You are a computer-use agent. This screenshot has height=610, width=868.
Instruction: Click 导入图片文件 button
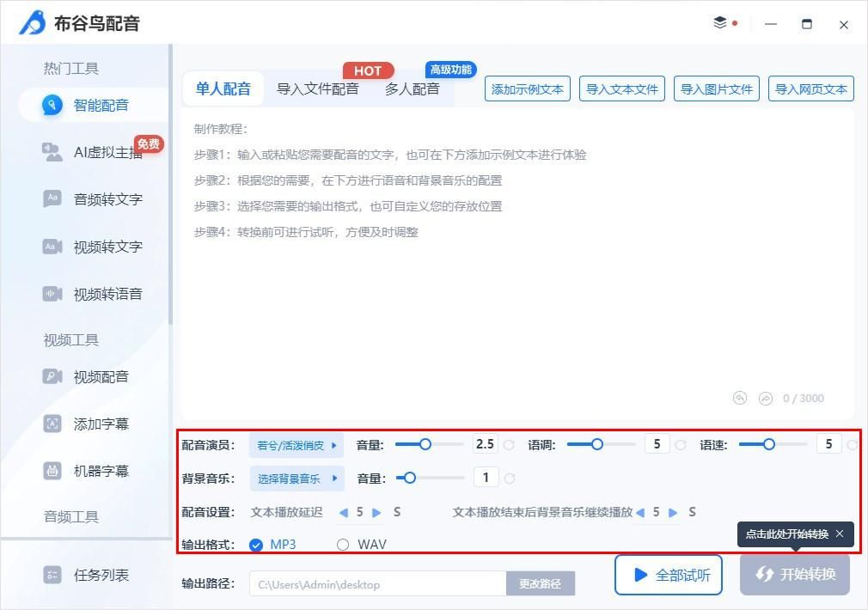(x=717, y=89)
